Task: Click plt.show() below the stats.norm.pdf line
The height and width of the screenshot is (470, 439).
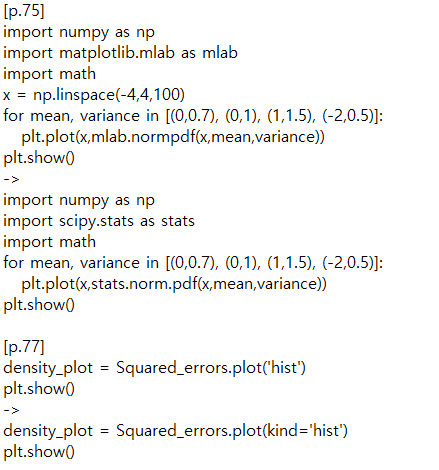Action: point(39,305)
